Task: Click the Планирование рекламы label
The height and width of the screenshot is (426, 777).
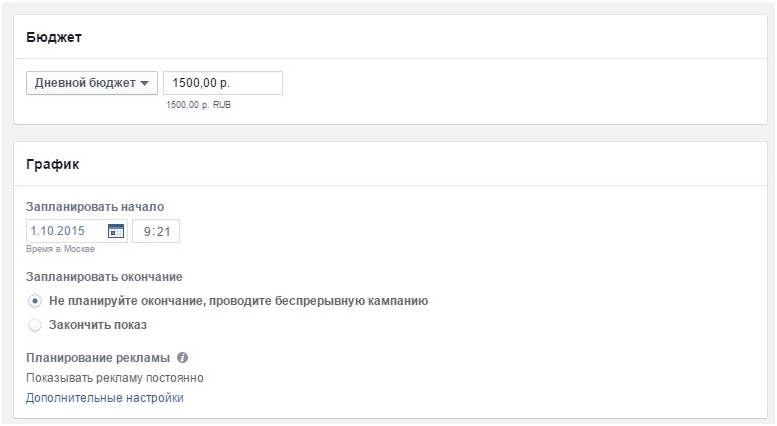Action: [98, 358]
